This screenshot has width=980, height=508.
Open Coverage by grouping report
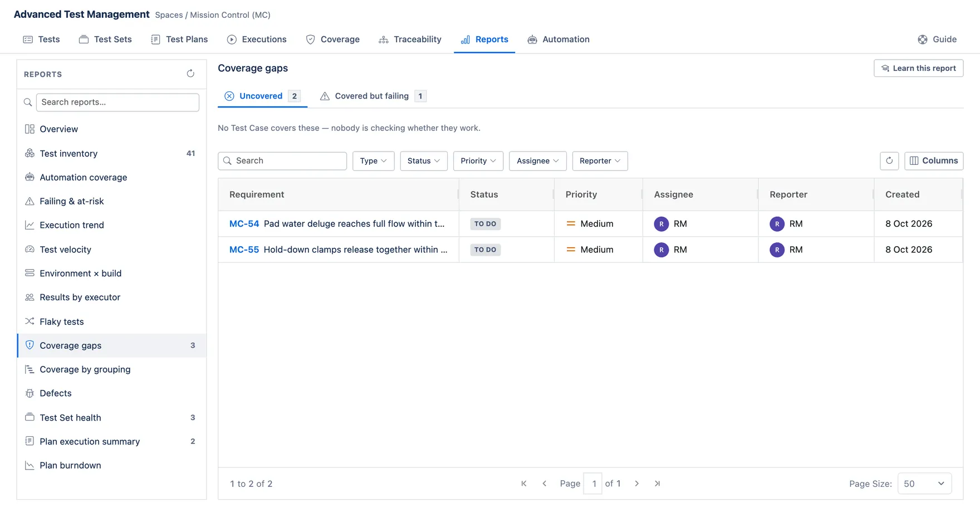click(111, 369)
